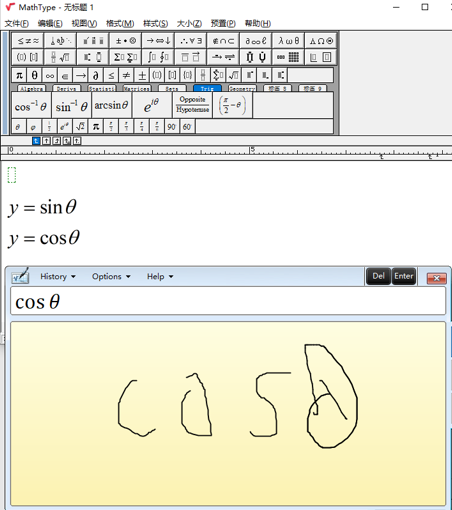
Task: Click the Enter button
Action: click(x=404, y=276)
